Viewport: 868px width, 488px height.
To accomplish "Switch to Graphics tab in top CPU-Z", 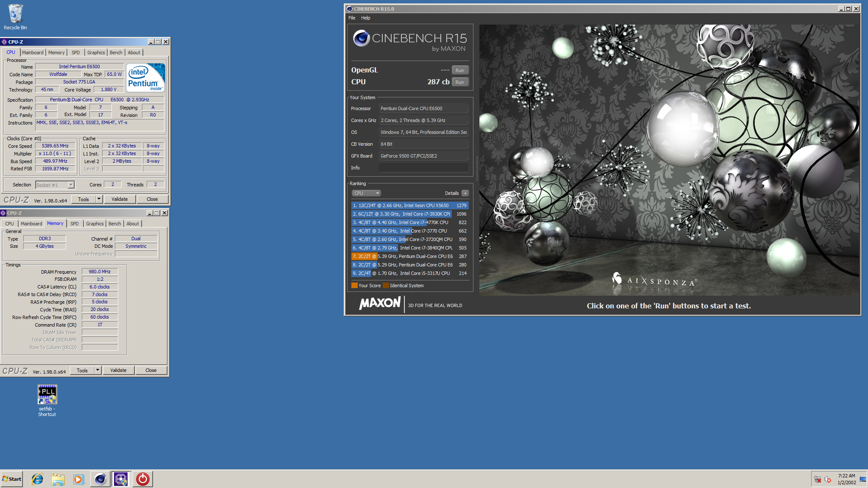I will pos(96,53).
